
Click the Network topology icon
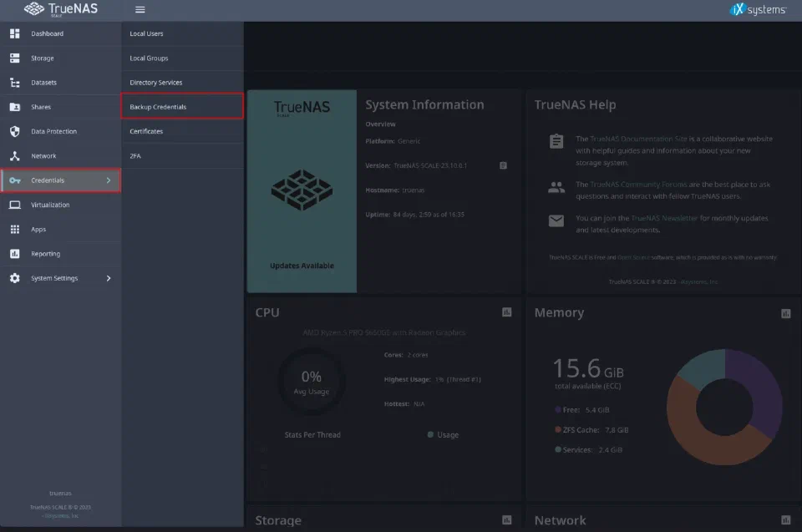coord(15,156)
